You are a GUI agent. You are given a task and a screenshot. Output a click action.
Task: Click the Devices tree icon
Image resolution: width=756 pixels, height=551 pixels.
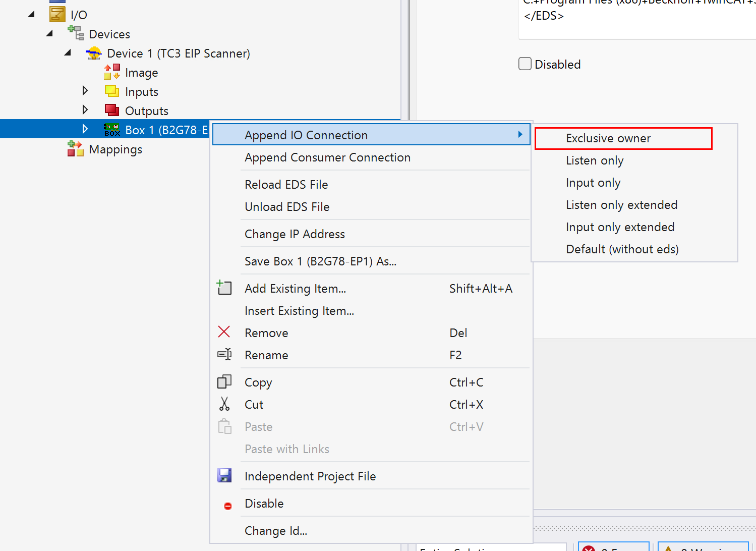click(x=76, y=34)
